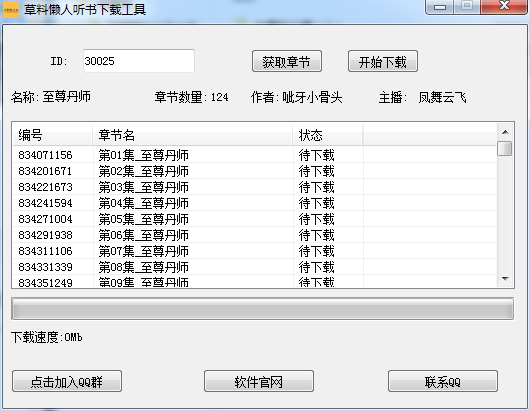Click chapter number 834071156
The width and height of the screenshot is (530, 411).
pyautogui.click(x=45, y=155)
